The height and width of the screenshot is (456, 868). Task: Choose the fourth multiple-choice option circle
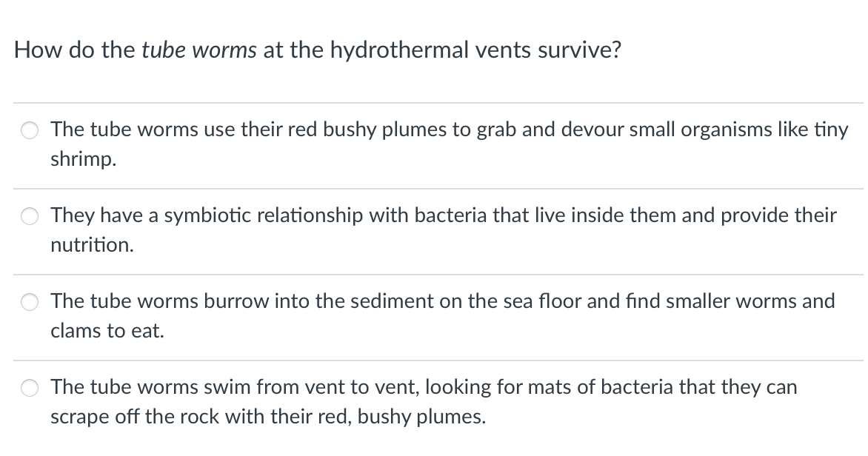coord(30,387)
